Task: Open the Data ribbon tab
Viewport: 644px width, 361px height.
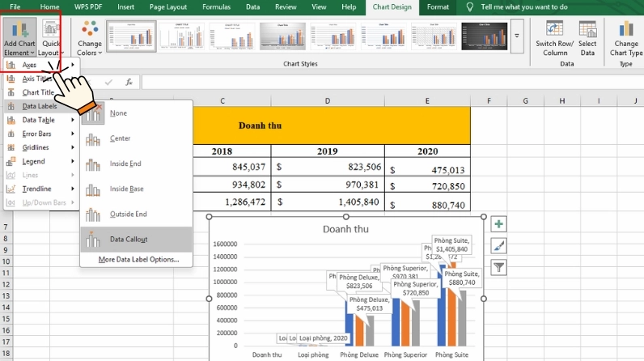Action: coord(252,7)
